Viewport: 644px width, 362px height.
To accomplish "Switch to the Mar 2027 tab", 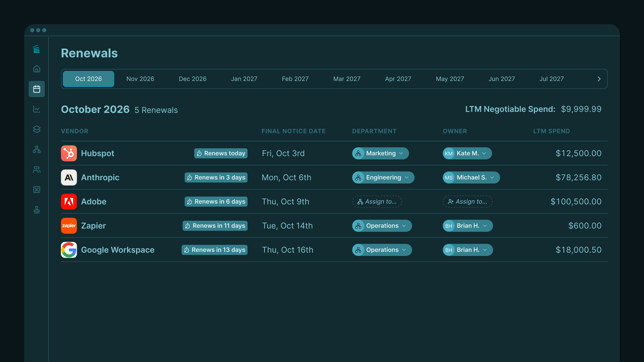I will click(347, 79).
